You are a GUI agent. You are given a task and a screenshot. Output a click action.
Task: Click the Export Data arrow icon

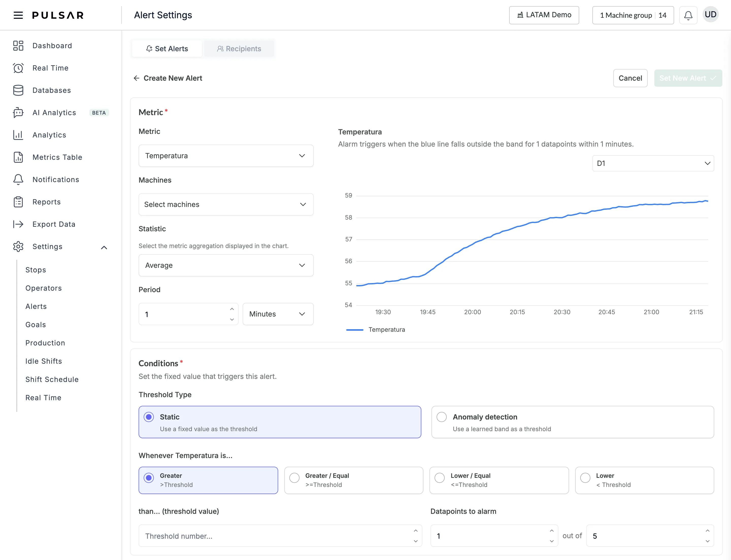[x=18, y=224]
